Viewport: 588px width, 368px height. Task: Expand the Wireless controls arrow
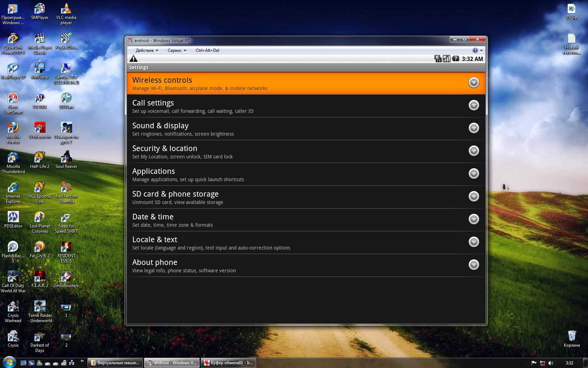point(474,82)
